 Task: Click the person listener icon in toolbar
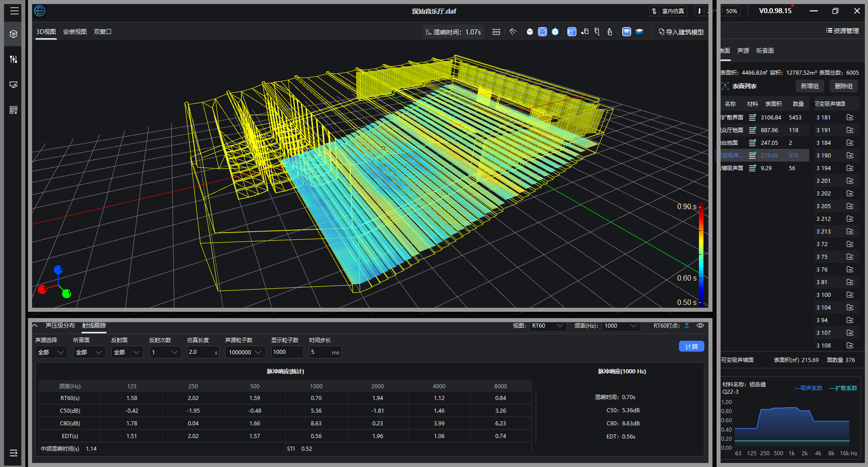point(610,32)
